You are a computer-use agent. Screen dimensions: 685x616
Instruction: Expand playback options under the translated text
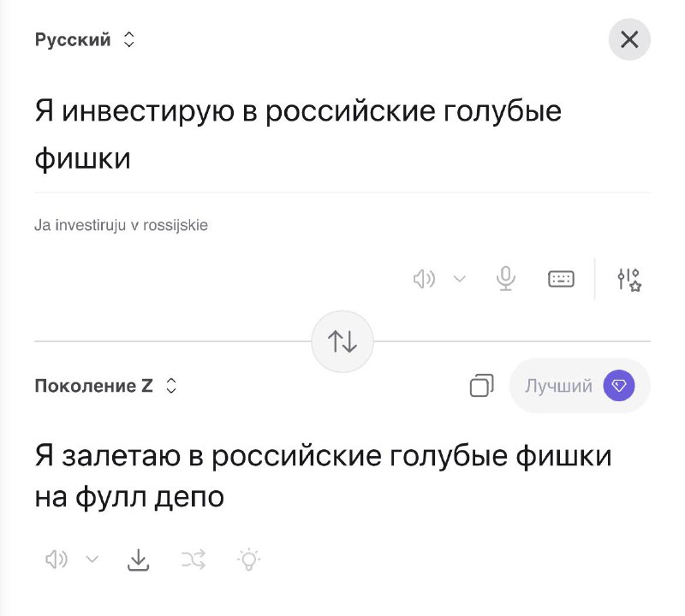point(91,560)
